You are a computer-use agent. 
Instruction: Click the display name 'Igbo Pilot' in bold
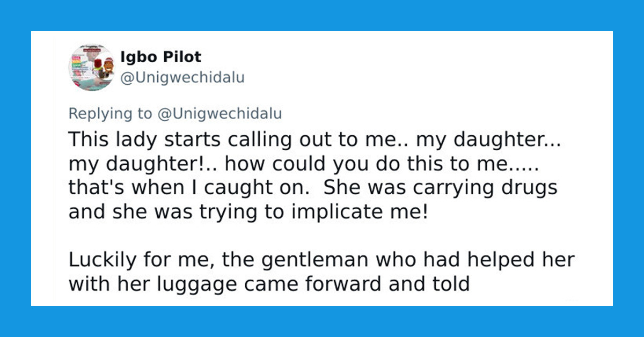pos(161,57)
